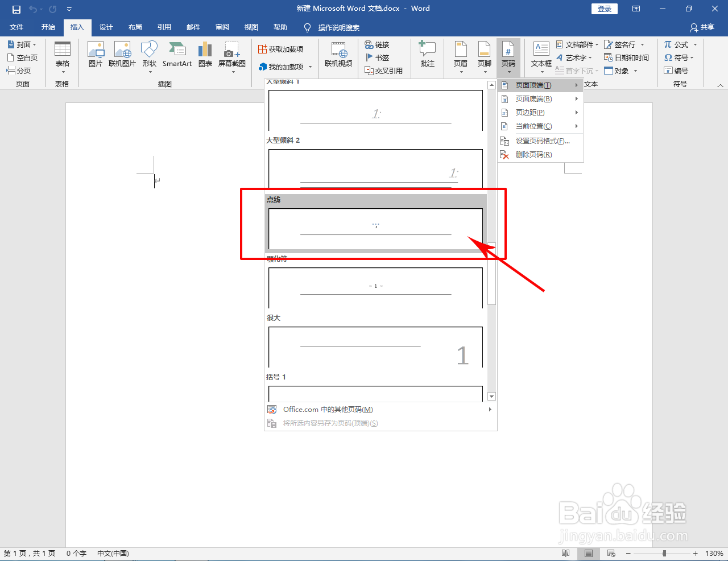Insert online video via 联机视频

(338, 57)
